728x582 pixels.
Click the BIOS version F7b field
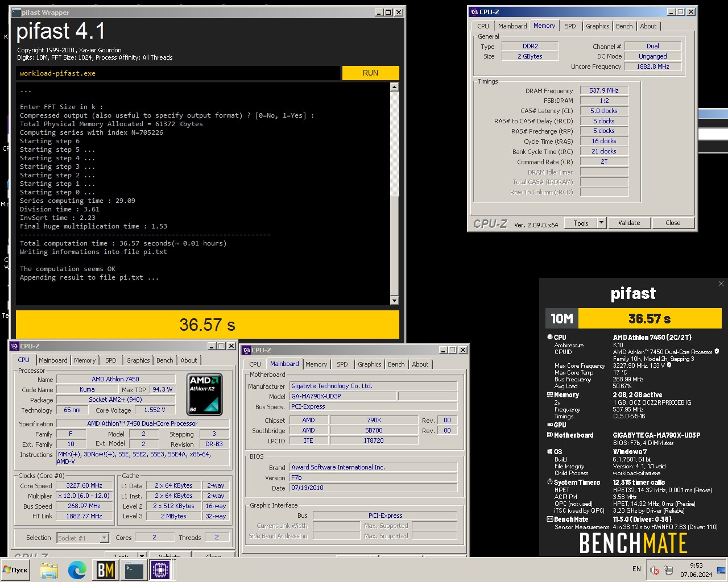tap(373, 477)
